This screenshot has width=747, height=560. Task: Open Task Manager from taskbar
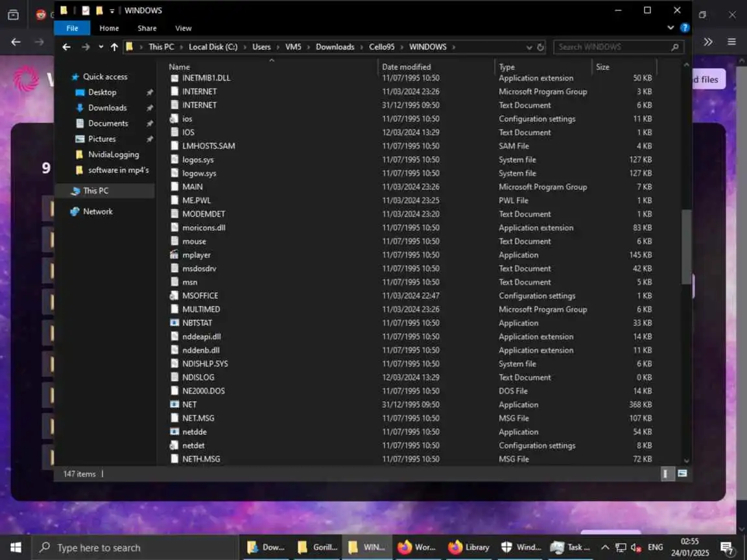click(x=570, y=547)
